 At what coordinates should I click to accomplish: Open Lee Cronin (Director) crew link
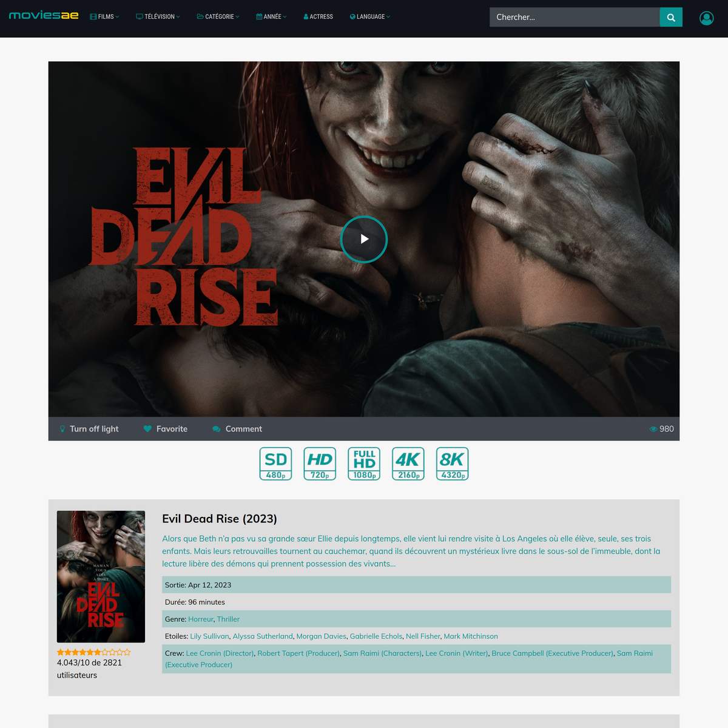(x=220, y=653)
